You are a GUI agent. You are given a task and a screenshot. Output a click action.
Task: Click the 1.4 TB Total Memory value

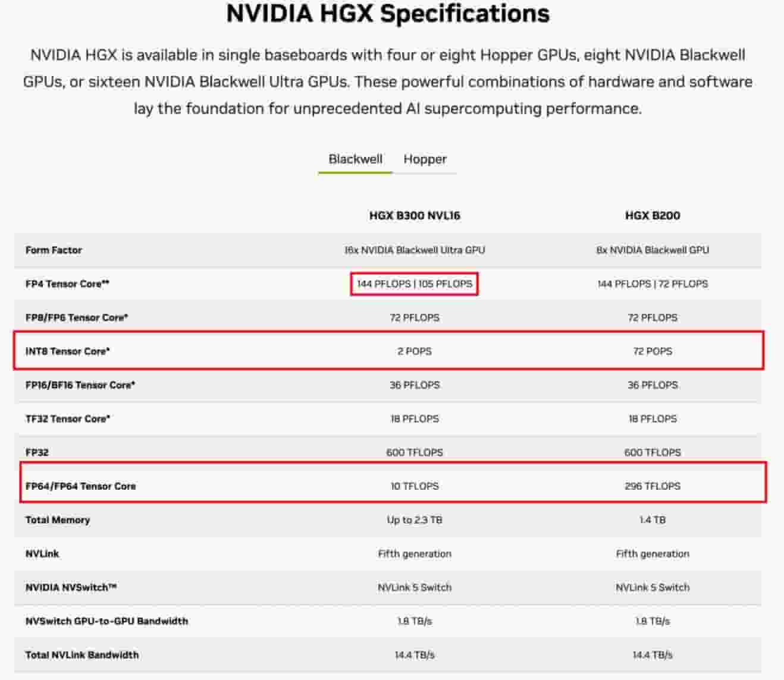pyautogui.click(x=653, y=520)
